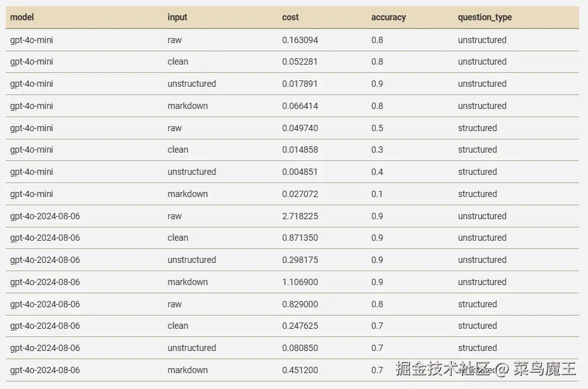Select the cost value 0.049740
Image resolution: width=588 pixels, height=389 pixels.
point(300,128)
